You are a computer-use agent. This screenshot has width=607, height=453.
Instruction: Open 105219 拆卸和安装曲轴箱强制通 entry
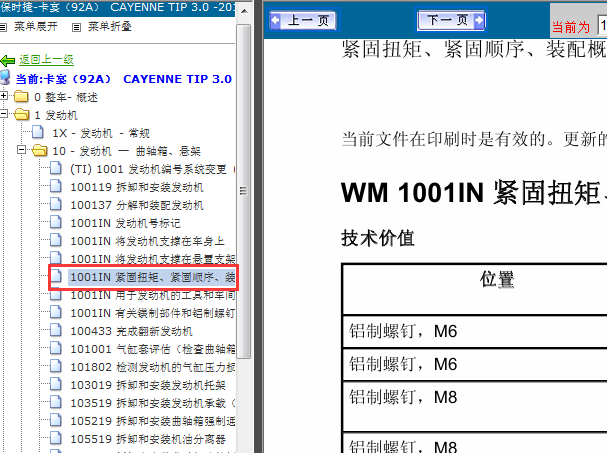point(153,421)
